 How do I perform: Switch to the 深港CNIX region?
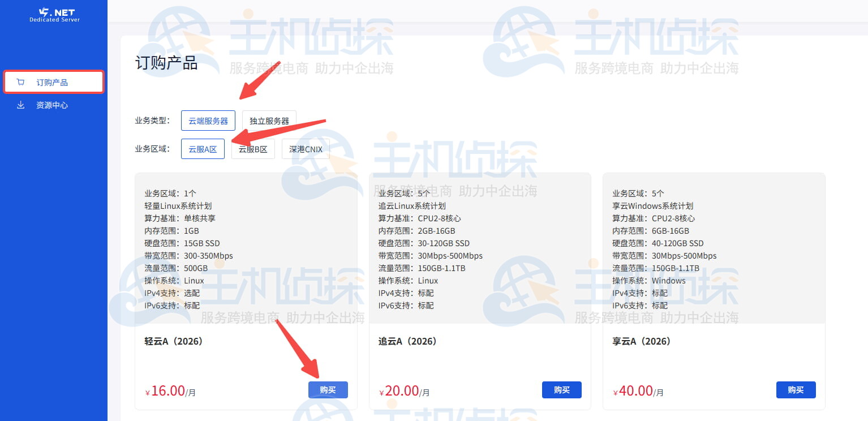[x=306, y=149]
